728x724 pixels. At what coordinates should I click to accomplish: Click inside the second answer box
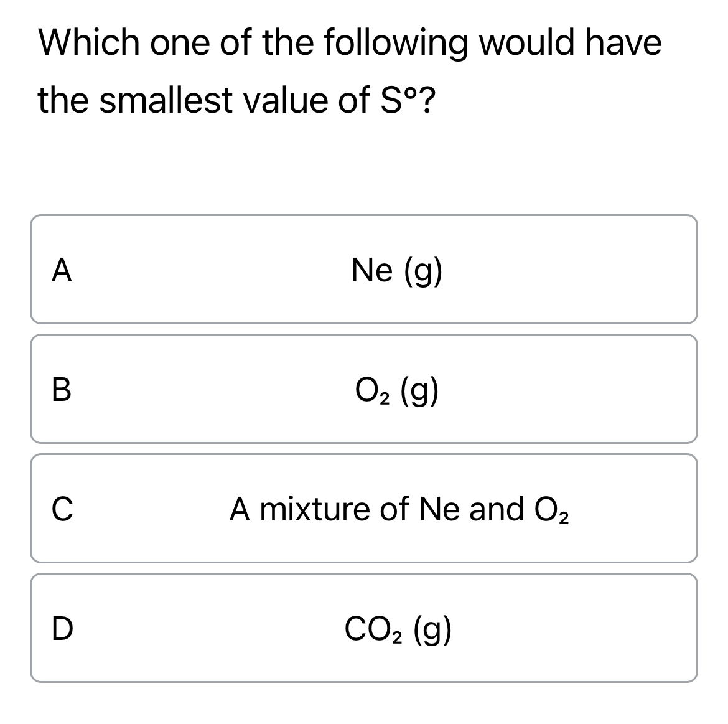[364, 389]
